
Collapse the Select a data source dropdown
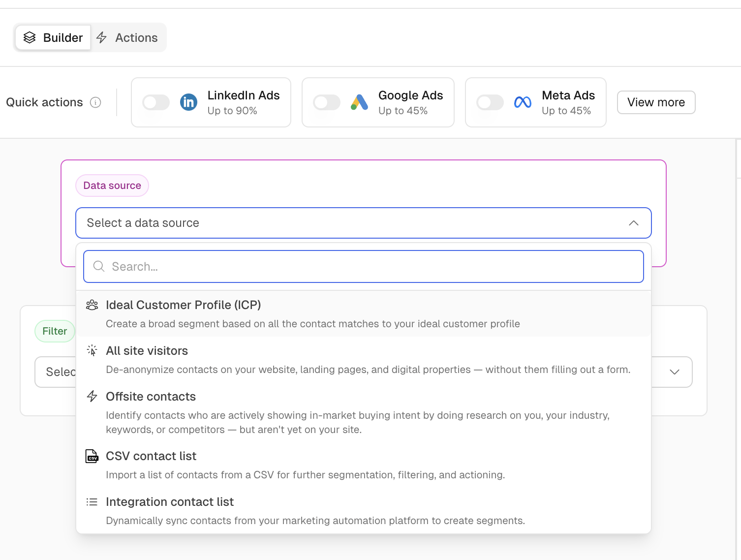633,223
